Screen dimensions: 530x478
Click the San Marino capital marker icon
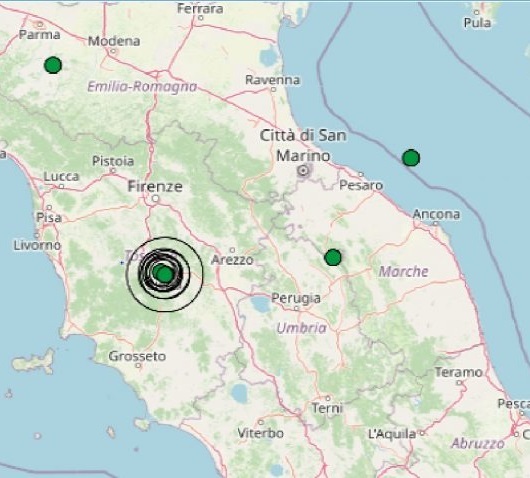pyautogui.click(x=303, y=171)
